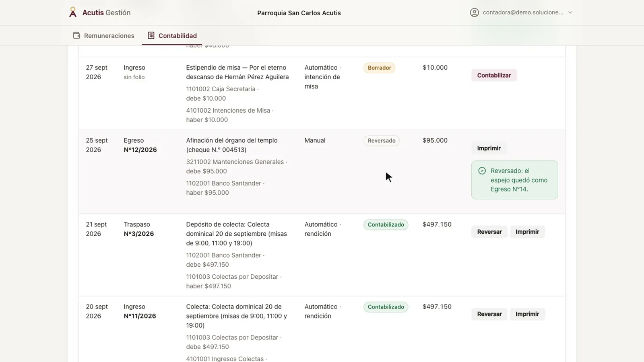Click the 'Reversado: el espejo quedó como Egreso N°14' notice

[x=514, y=180]
